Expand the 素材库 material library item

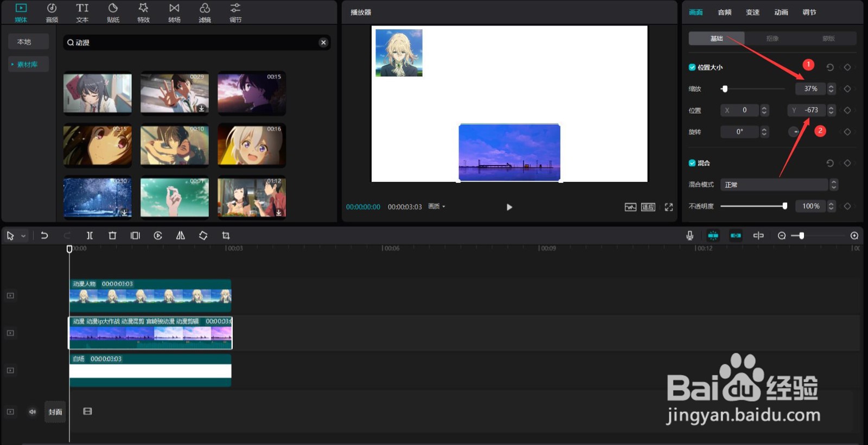[x=28, y=64]
